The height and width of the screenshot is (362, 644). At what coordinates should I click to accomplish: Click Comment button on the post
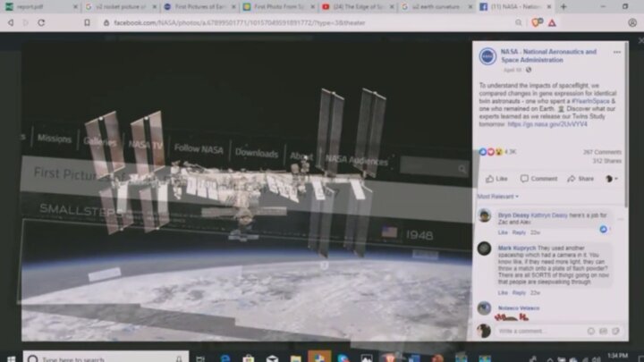click(538, 179)
